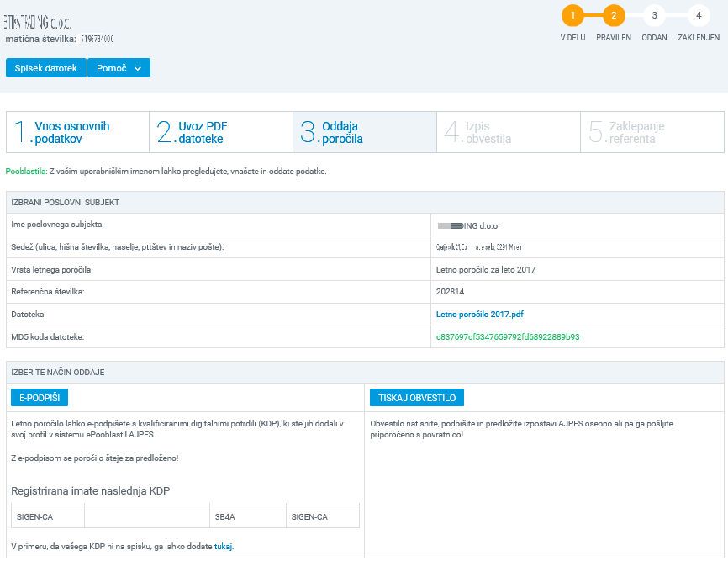
Task: Select step 4 circle labeled ZAKLENJEN
Action: (x=699, y=15)
